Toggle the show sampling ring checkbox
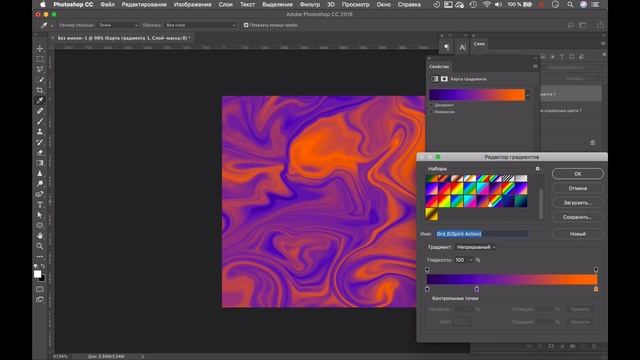 coord(246,25)
